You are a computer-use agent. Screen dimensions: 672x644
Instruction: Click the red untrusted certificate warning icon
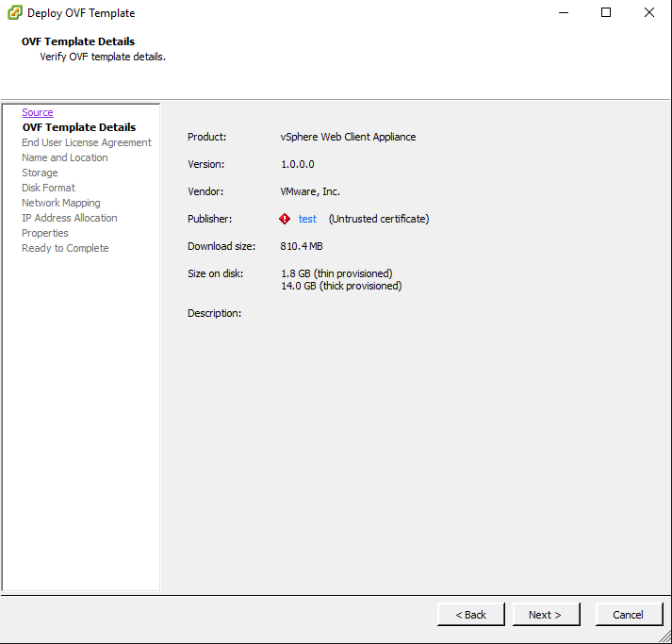[x=285, y=219]
